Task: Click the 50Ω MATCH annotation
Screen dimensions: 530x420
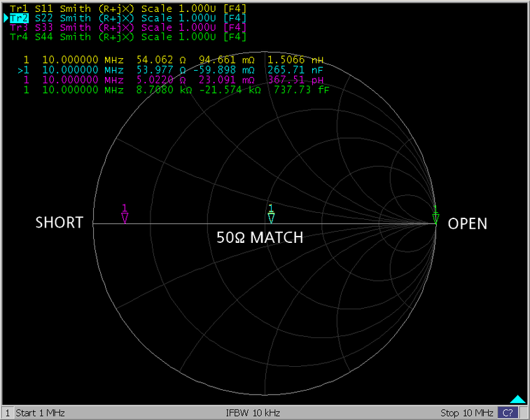Action: (x=260, y=238)
